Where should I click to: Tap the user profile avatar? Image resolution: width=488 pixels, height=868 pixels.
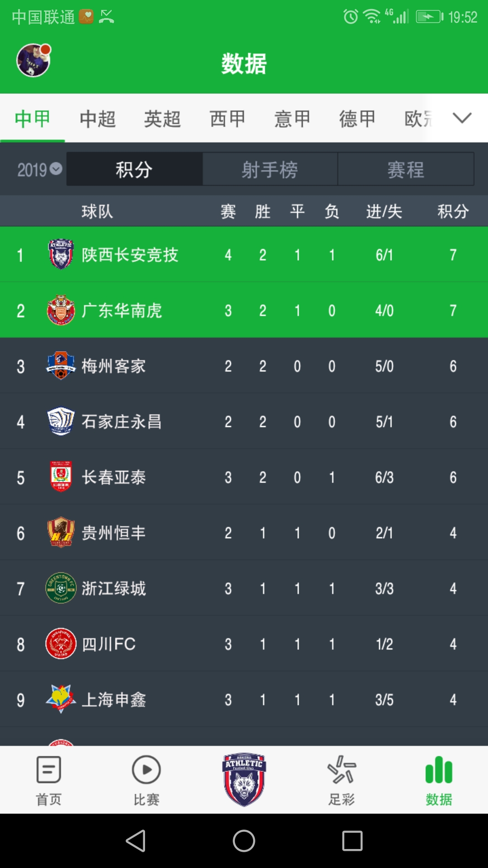click(33, 61)
